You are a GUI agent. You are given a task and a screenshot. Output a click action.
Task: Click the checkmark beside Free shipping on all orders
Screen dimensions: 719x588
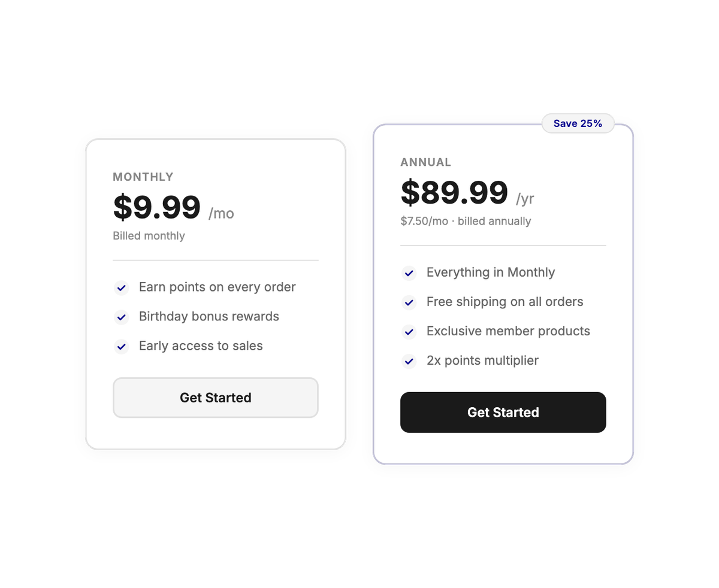tap(409, 302)
